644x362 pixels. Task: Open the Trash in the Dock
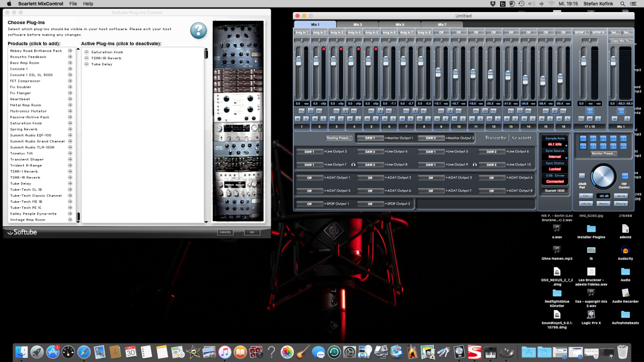pyautogui.click(x=623, y=352)
